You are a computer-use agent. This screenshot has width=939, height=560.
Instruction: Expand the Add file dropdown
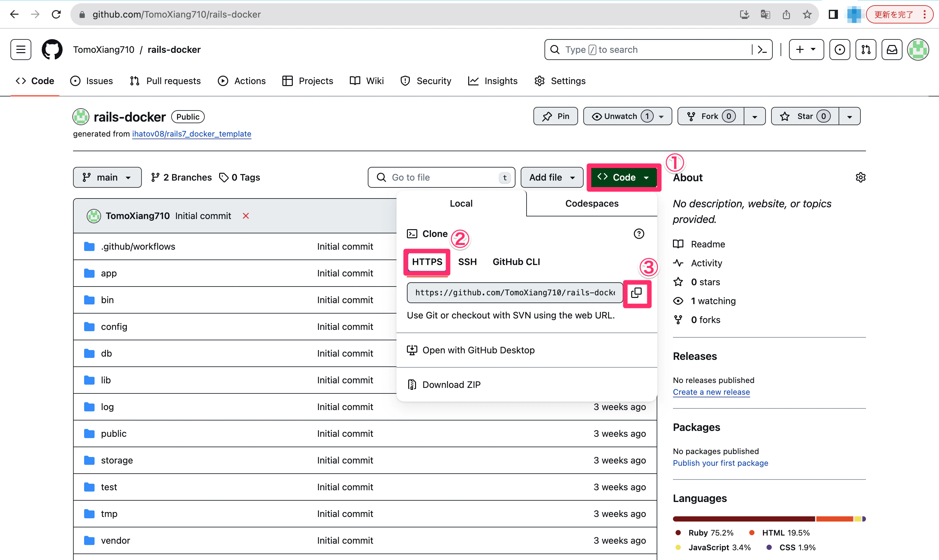click(552, 177)
